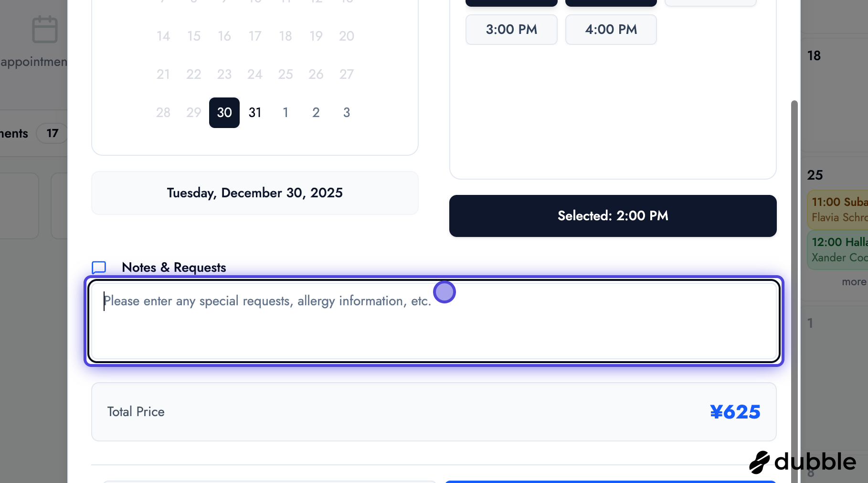Pick day 31 on the calendar
This screenshot has width=868, height=483.
click(255, 113)
